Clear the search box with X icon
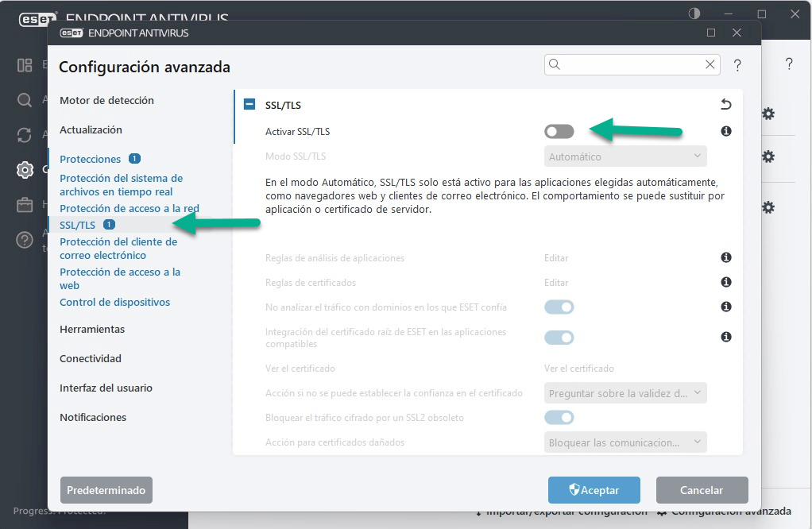812x529 pixels. (710, 64)
